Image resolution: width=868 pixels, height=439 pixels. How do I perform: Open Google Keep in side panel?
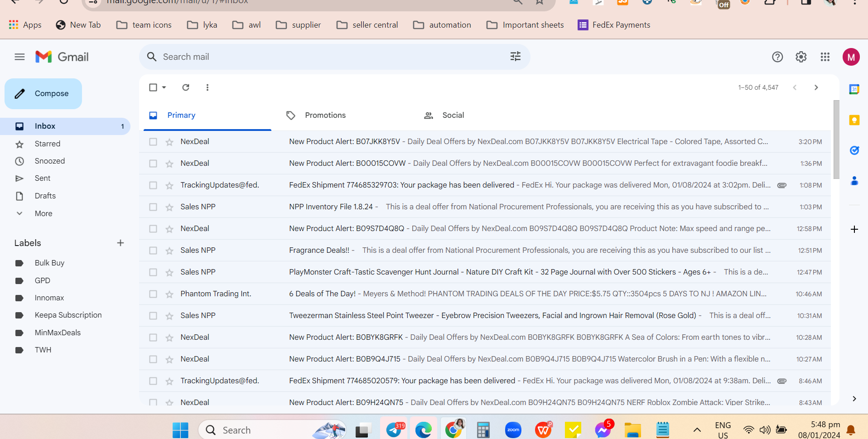pos(854,120)
